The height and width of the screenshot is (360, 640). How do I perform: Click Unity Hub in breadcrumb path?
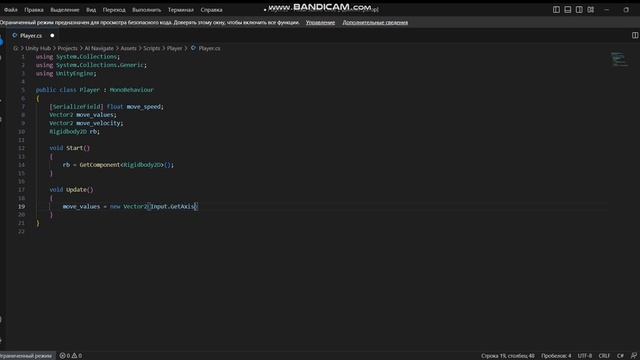tap(38, 48)
